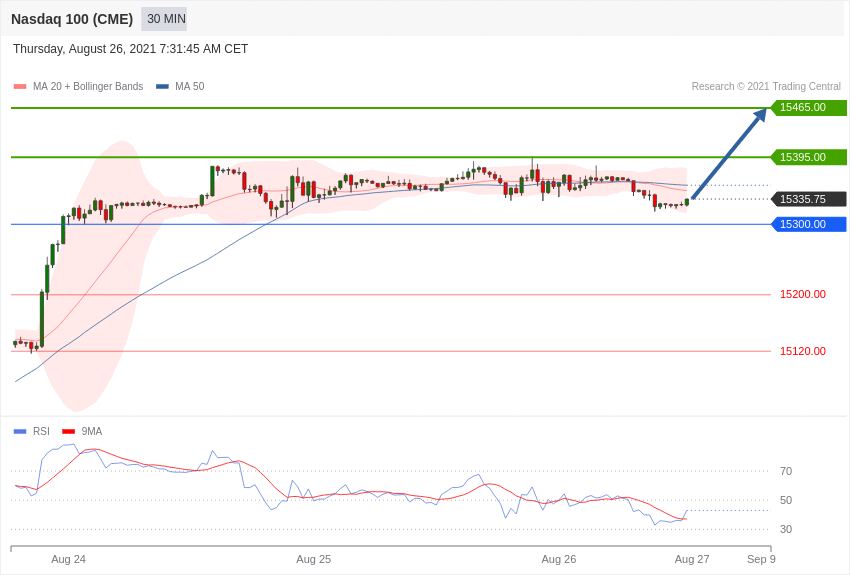Click the Research © 2021 Trading Central credit
The width and height of the screenshot is (850, 576).
[766, 87]
